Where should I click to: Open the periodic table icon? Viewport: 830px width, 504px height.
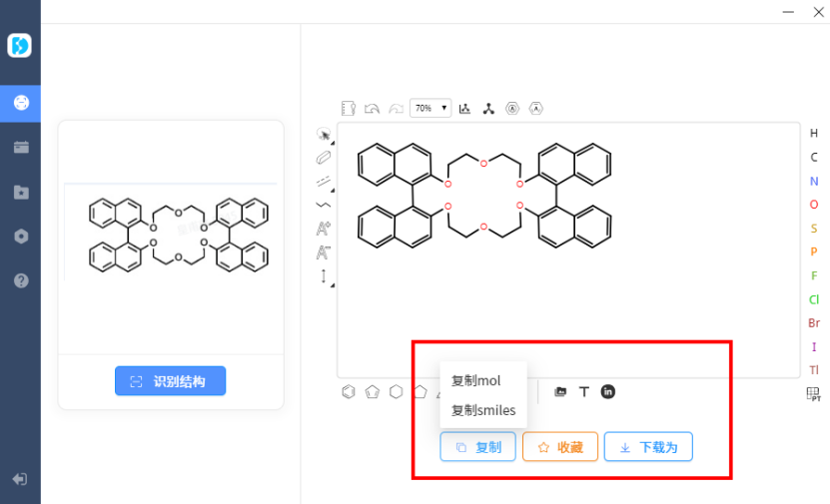[x=813, y=394]
